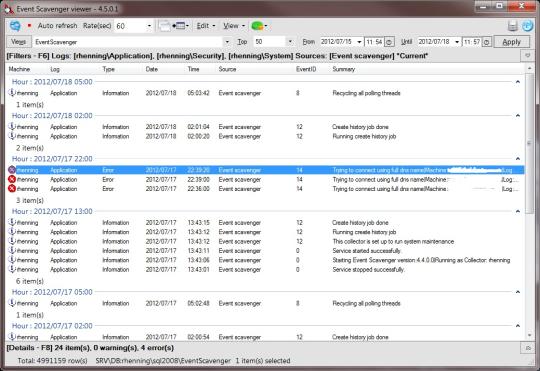Screen dimensions: 540x371
Task: Click info icon of 13:43:11 row
Action: pyautogui.click(x=12, y=250)
